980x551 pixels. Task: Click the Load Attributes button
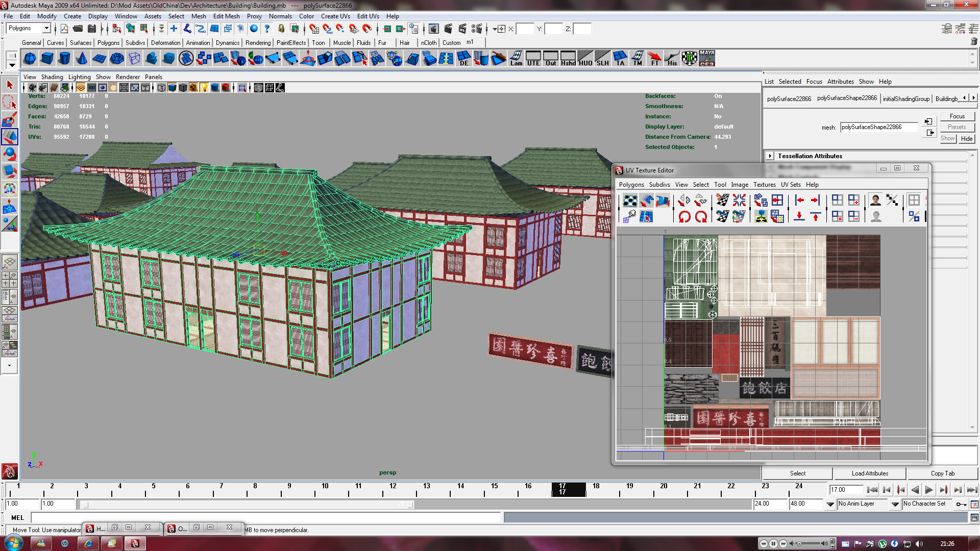869,473
